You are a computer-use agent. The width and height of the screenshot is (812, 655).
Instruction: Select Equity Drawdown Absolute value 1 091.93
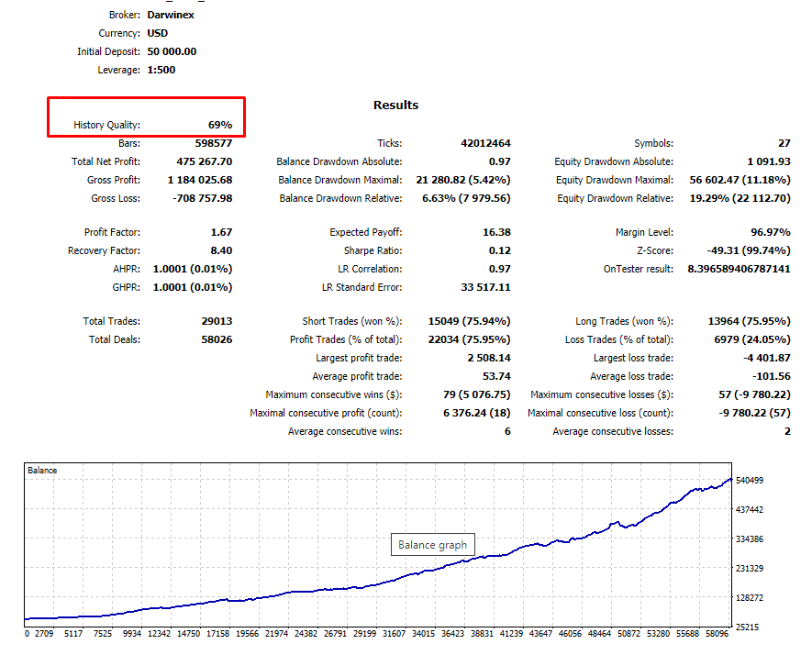pyautogui.click(x=769, y=161)
